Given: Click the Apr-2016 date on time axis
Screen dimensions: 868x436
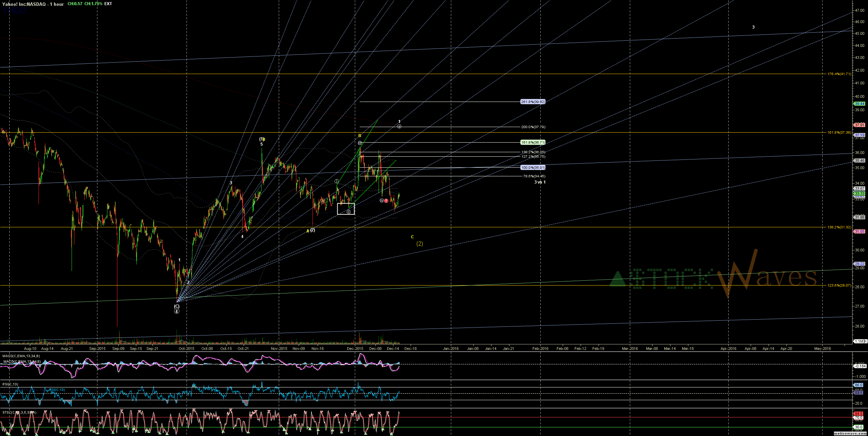Looking at the screenshot, I should (728, 349).
